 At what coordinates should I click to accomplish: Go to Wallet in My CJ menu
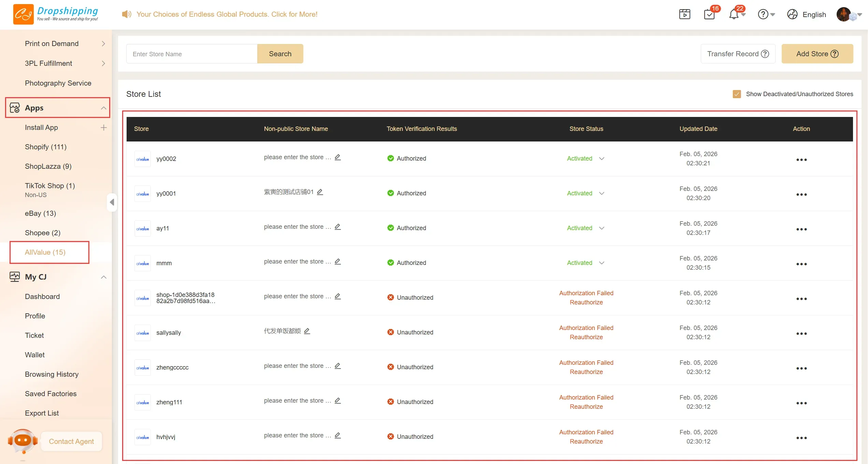(x=35, y=355)
